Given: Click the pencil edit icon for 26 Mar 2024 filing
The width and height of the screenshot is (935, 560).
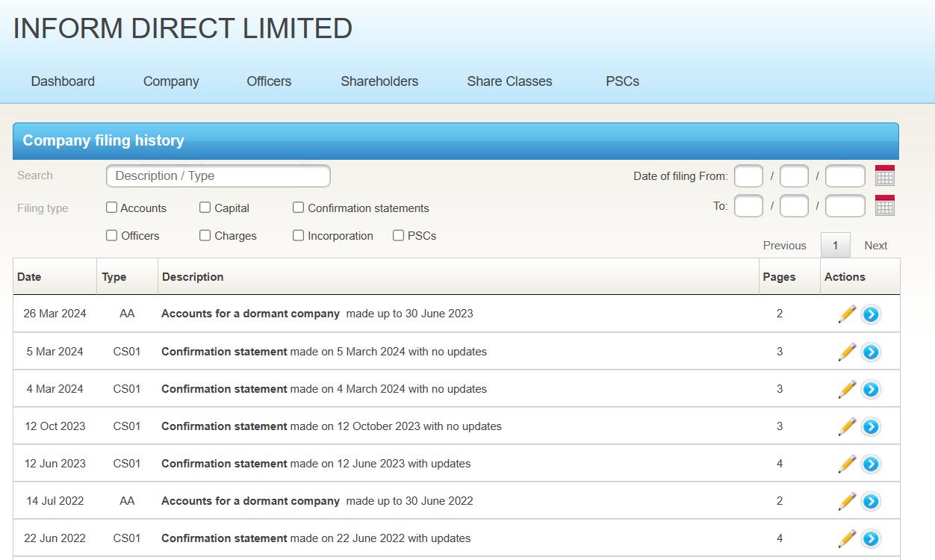Looking at the screenshot, I should click(x=847, y=314).
